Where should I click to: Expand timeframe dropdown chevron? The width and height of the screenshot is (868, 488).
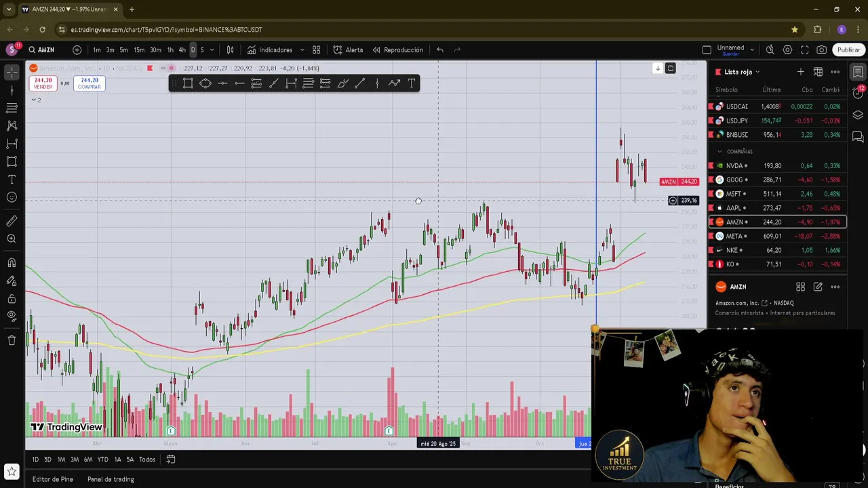coord(212,49)
